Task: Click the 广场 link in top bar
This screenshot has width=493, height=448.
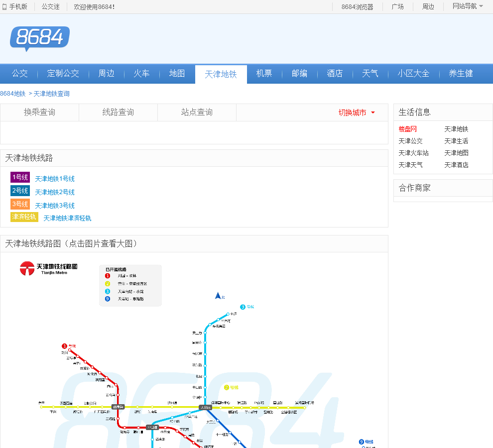Action: point(397,6)
